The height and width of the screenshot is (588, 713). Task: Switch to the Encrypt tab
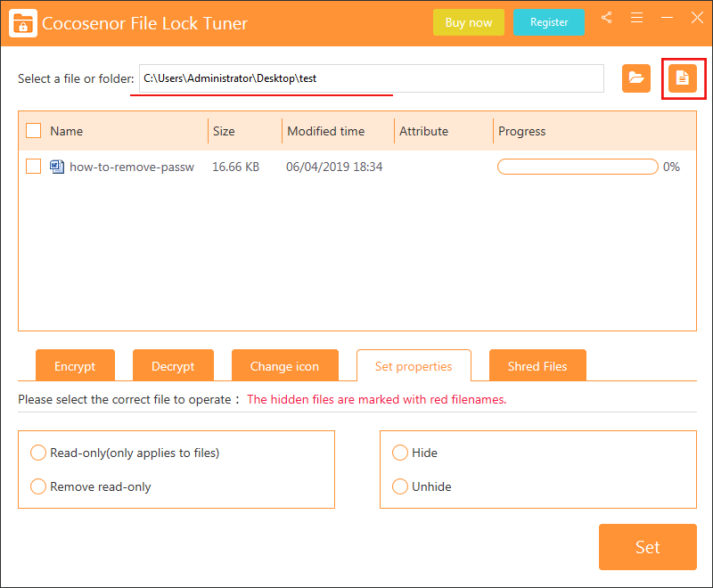click(x=75, y=365)
